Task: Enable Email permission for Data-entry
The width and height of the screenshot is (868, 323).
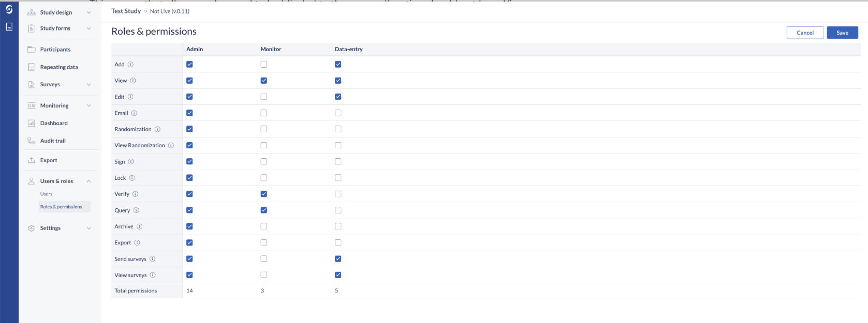Action: pyautogui.click(x=338, y=113)
